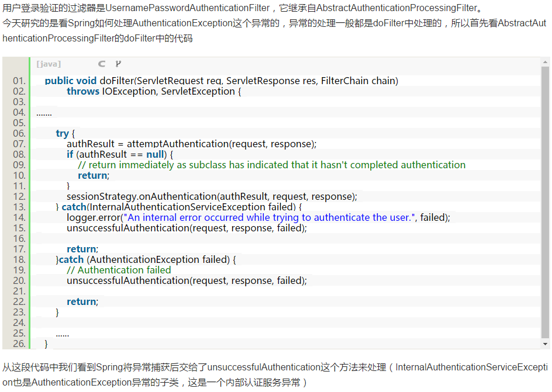This screenshot has height=392, width=552.
Task: Click the code block scrollbar up arrow
Action: [545, 62]
